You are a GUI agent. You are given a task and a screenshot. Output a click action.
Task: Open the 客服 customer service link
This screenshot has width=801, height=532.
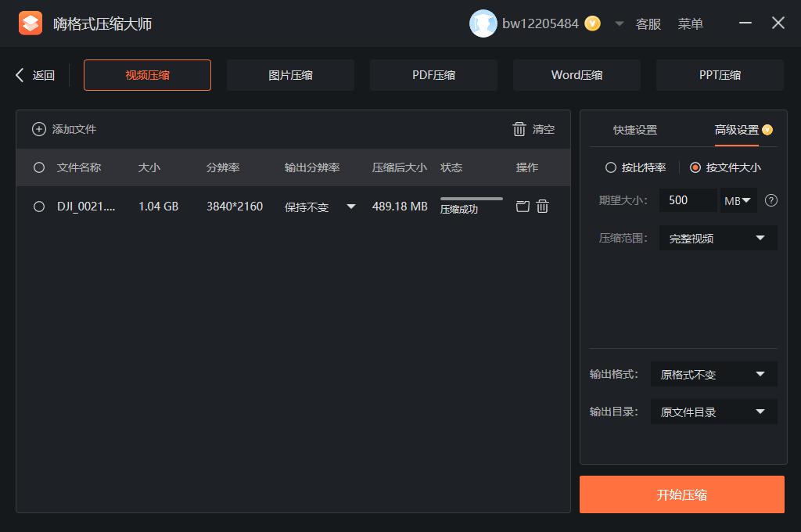tap(648, 23)
